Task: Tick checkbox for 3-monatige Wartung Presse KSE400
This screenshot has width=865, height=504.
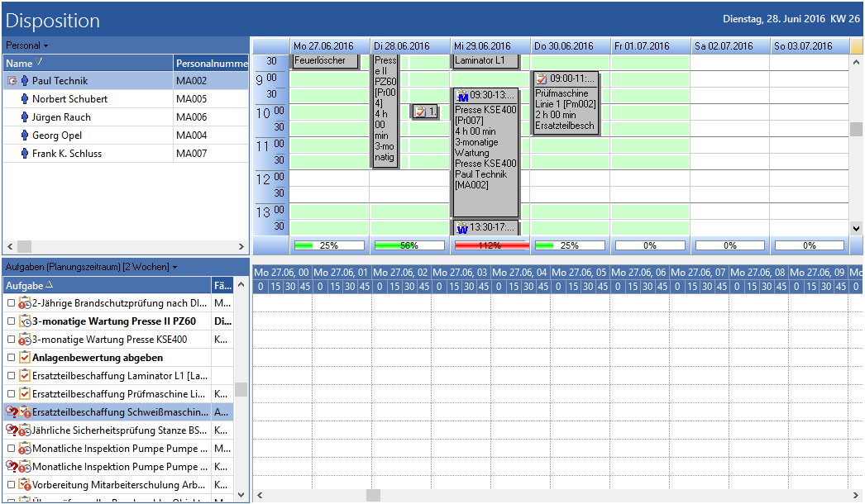Action: 11,339
